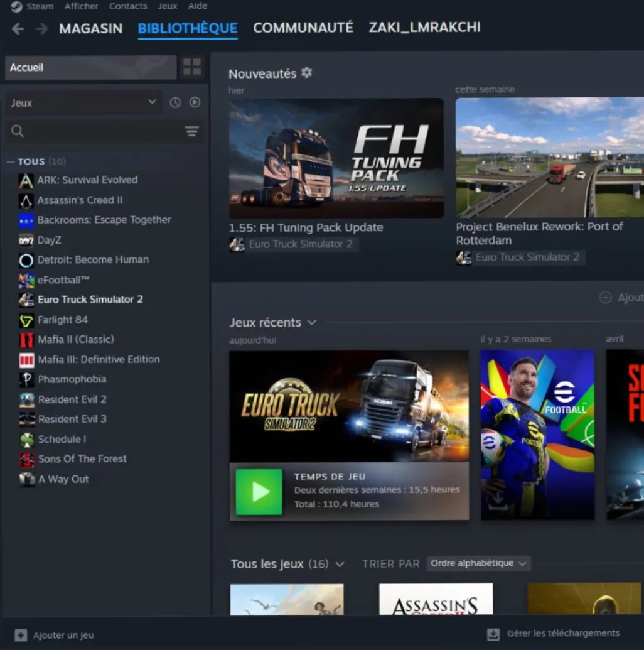
Task: Go back with the left arrow
Action: click(18, 29)
